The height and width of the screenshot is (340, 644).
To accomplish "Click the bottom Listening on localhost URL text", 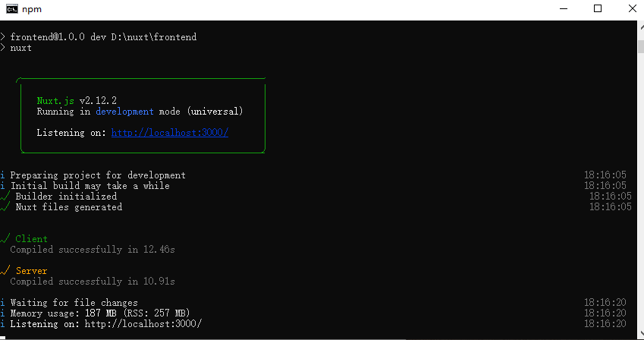I will pyautogui.click(x=143, y=324).
